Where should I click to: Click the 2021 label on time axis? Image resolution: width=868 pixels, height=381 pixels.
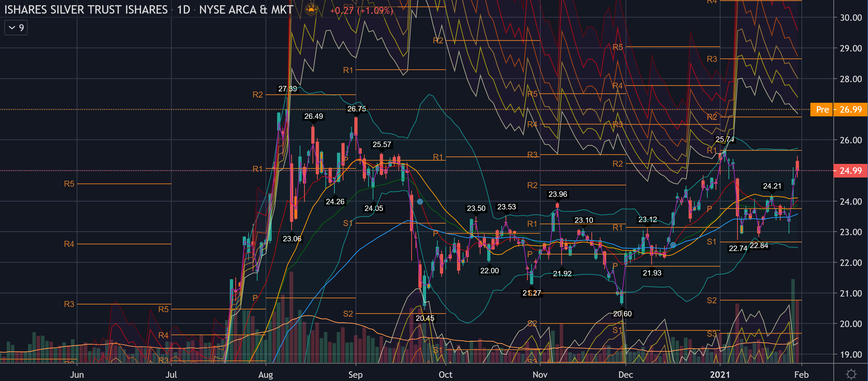pyautogui.click(x=720, y=375)
